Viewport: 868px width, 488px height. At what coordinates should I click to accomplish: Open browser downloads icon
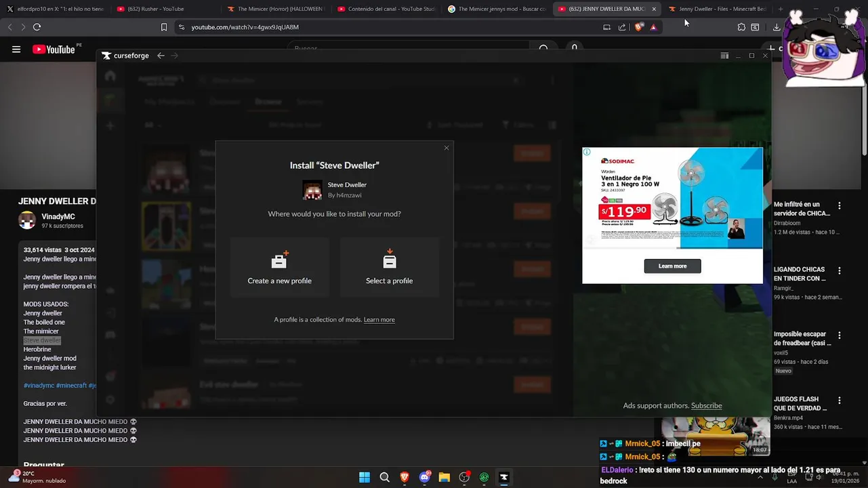pos(776,27)
